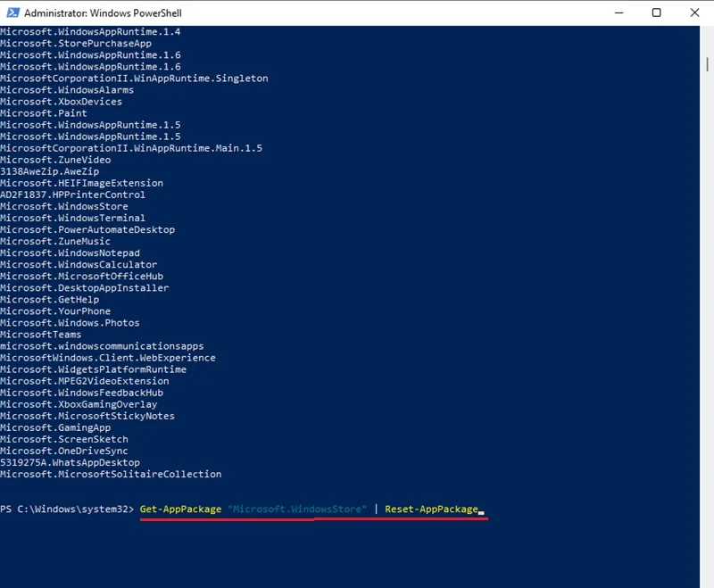Click the PS C:\Windows\system32> prompt

coord(67,509)
